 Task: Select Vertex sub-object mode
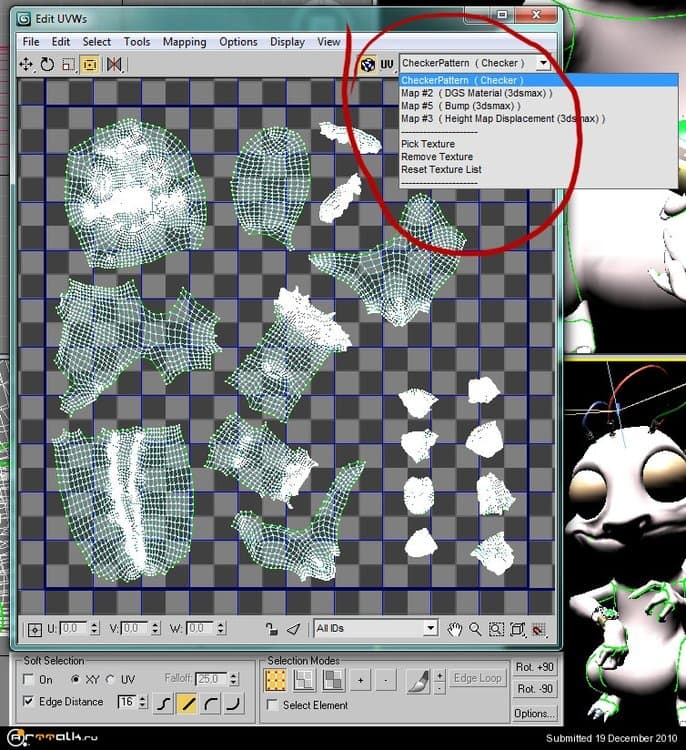coord(275,680)
